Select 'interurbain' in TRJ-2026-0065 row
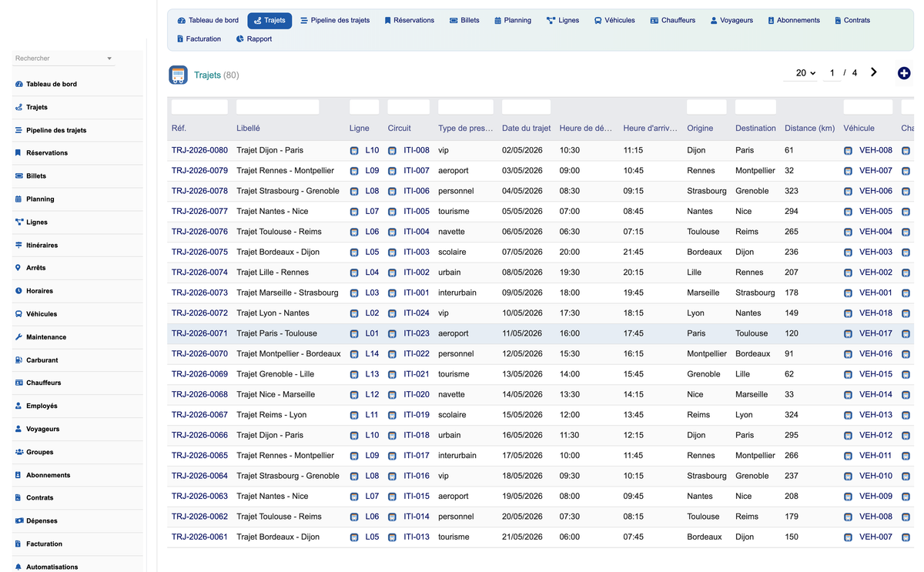Screen dimensions: 924x572 click(457, 456)
